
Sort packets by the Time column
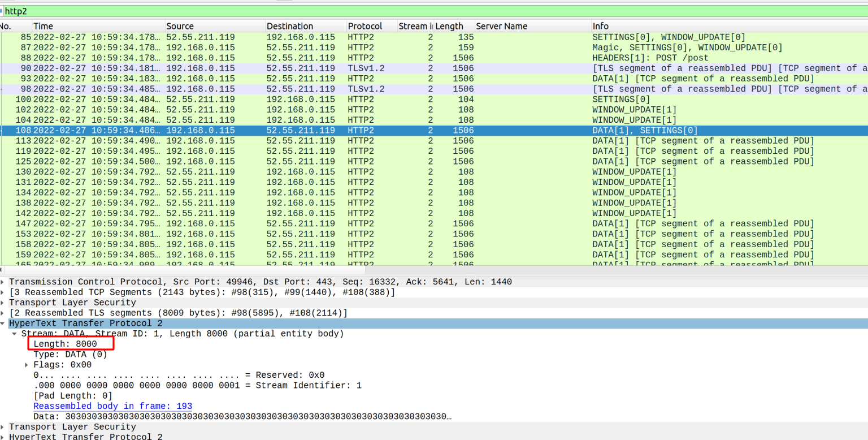tap(42, 26)
